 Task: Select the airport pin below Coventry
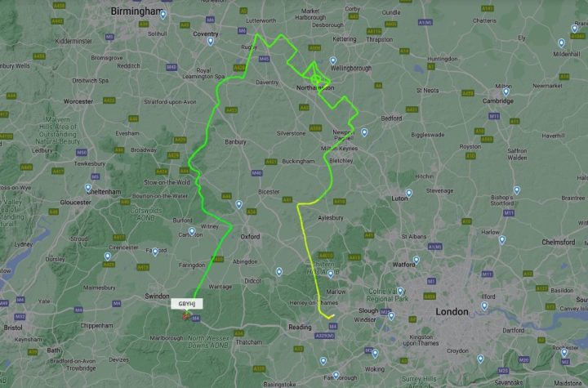click(211, 42)
